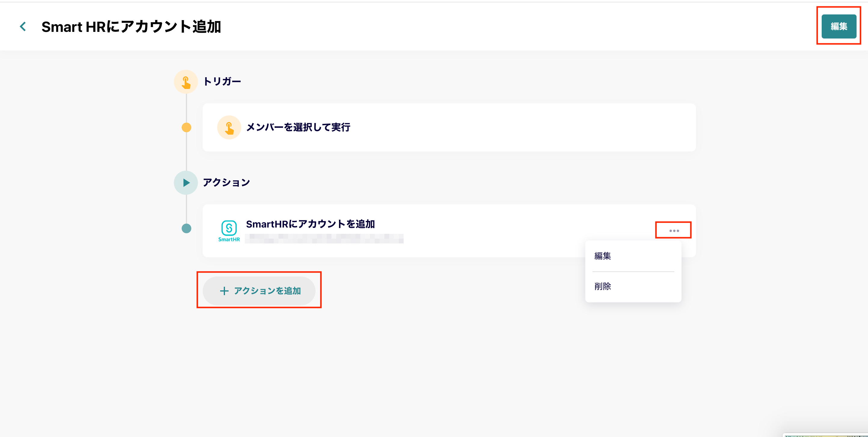868x437 pixels.
Task: Click the アクション play icon
Action: point(186,182)
